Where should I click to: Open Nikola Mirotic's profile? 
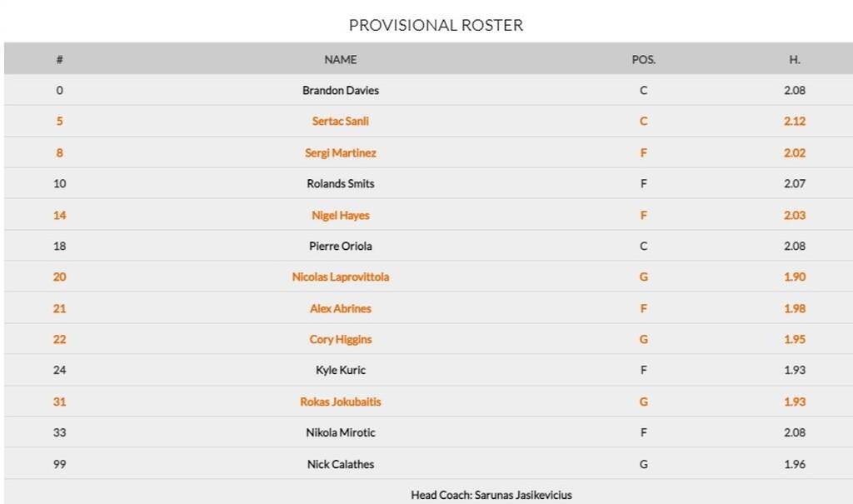coord(340,432)
